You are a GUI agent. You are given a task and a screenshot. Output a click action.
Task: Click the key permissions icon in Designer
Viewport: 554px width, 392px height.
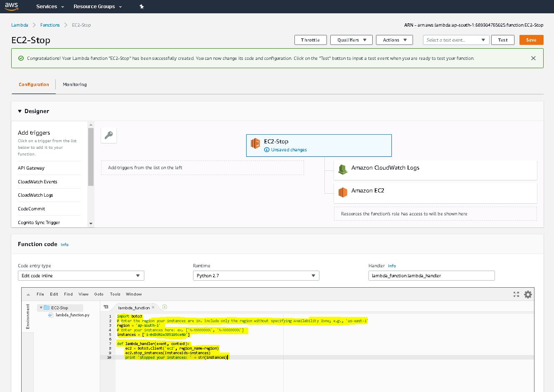coord(109,135)
